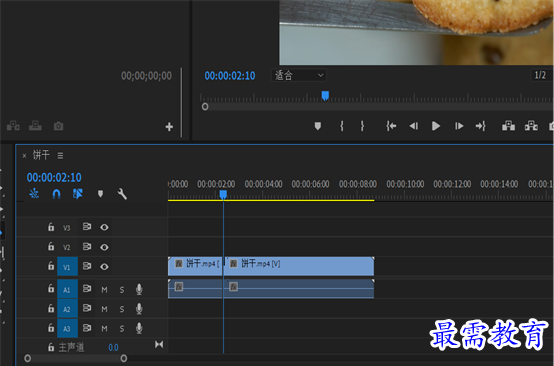Click the Mark In bracket button

(342, 126)
